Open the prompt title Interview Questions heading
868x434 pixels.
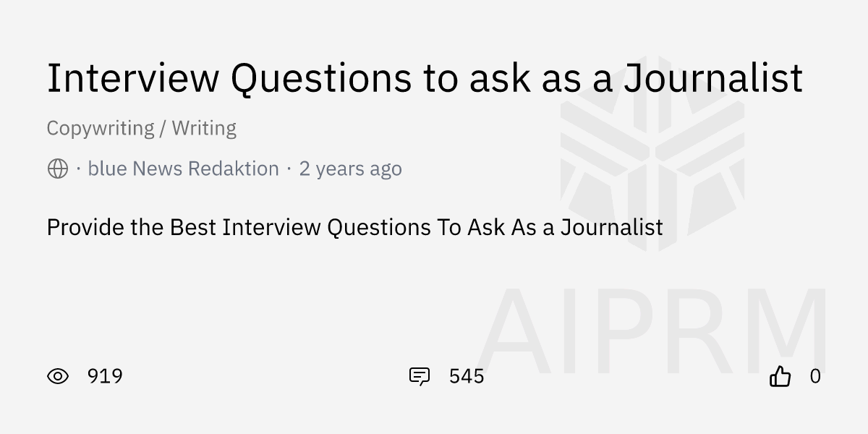(424, 77)
